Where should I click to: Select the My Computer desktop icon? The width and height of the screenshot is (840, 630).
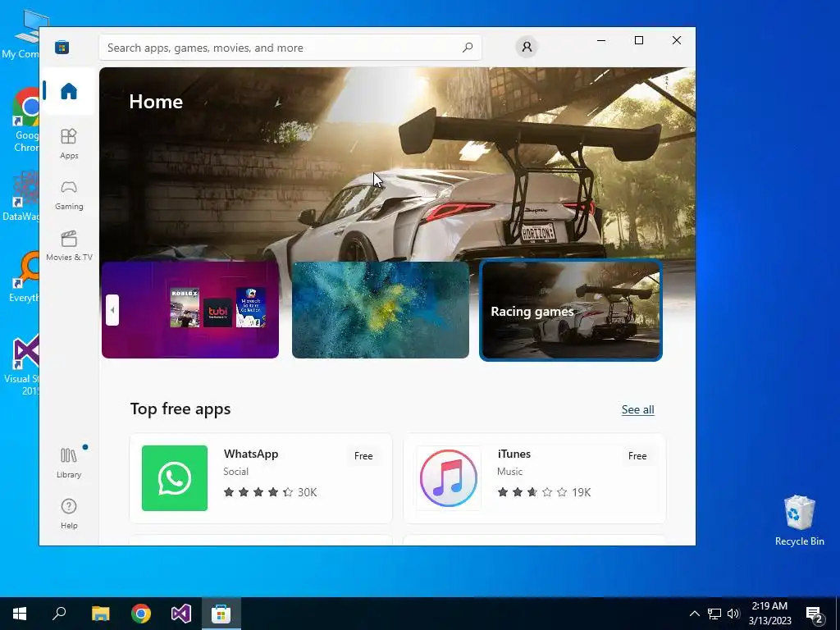click(x=21, y=34)
